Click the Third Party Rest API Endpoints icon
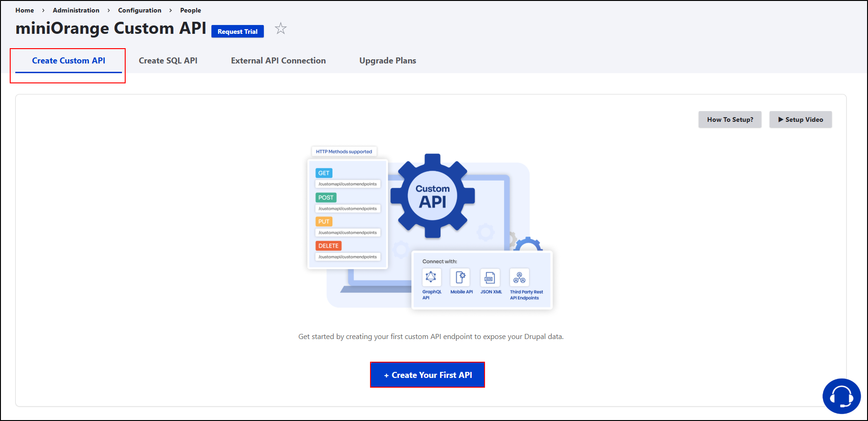868x421 pixels. (x=519, y=277)
